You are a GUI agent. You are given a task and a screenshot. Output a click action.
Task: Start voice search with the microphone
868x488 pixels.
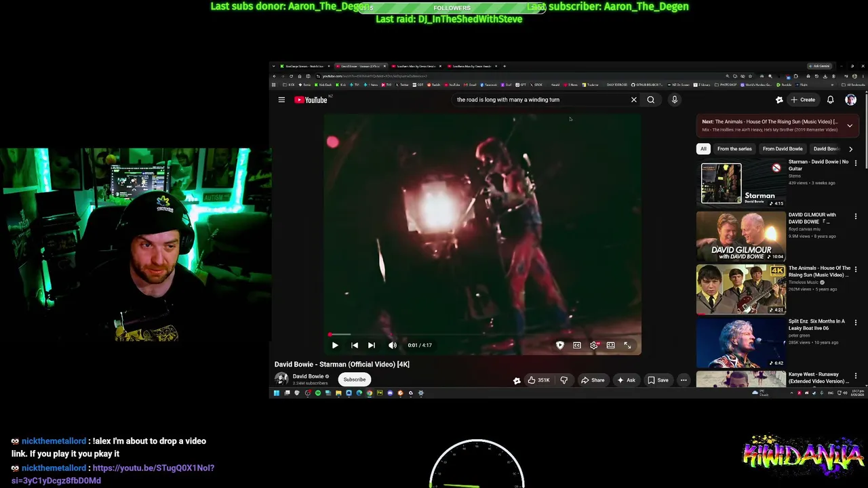(x=675, y=100)
